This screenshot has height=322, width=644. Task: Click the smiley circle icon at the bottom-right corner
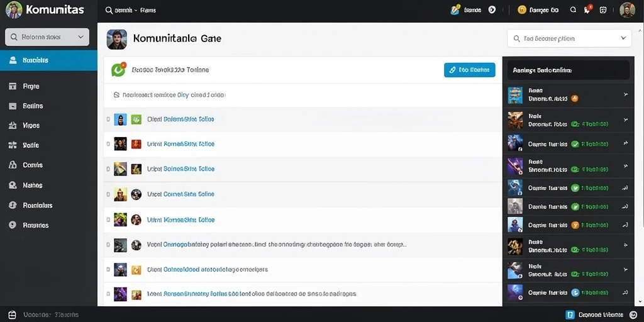[633, 314]
